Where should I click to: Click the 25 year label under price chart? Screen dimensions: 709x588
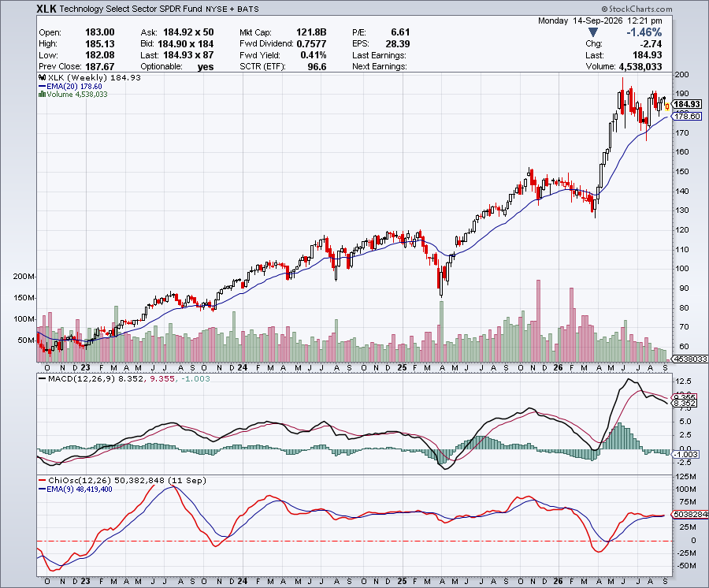tap(402, 368)
